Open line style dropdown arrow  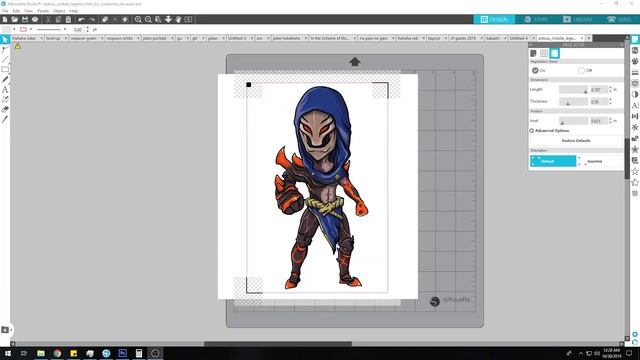(65, 29)
